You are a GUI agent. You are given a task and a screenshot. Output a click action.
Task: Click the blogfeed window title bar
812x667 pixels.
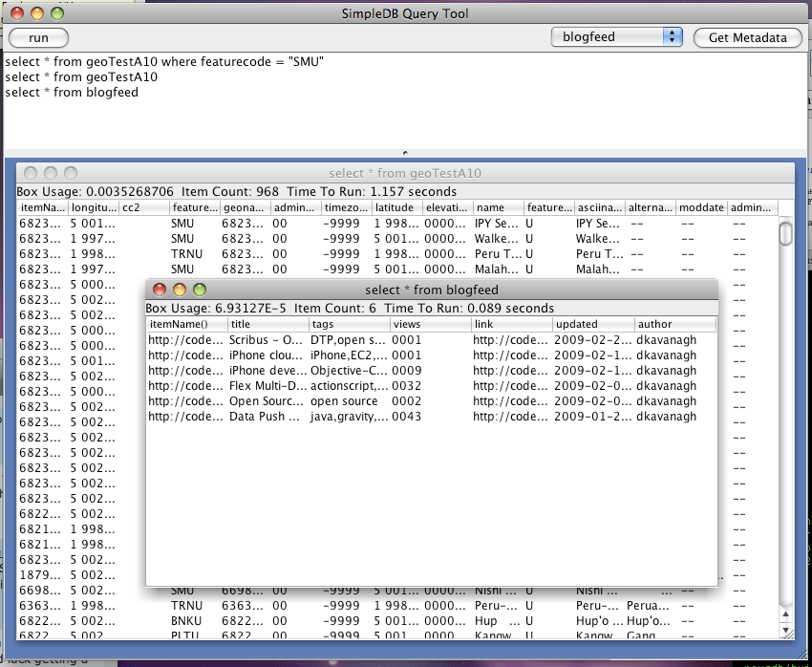coord(432,290)
